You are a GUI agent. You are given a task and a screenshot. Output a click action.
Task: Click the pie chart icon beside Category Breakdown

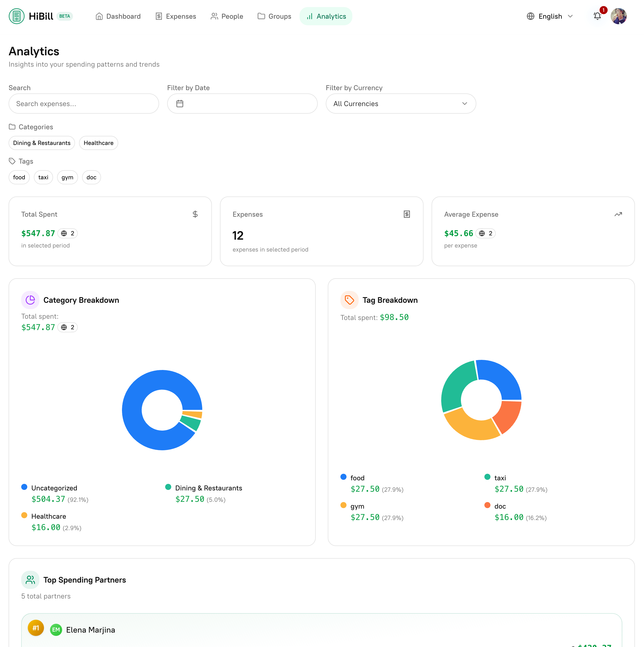[x=30, y=300]
